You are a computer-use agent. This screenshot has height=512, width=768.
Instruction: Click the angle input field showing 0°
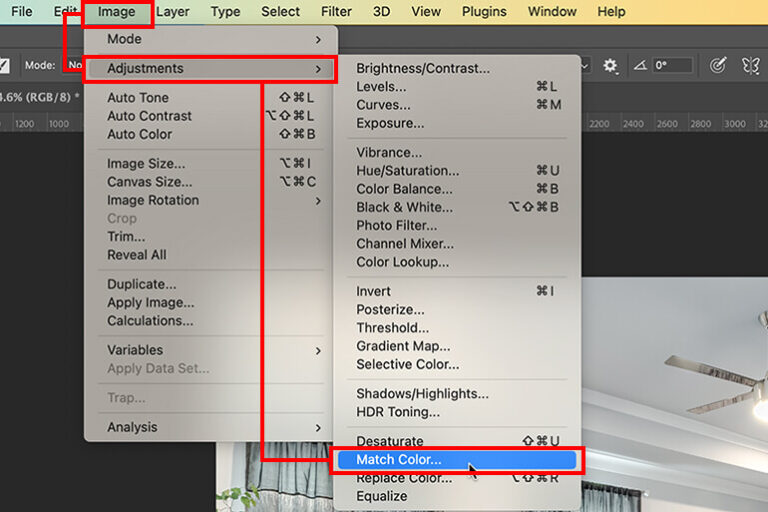[672, 65]
